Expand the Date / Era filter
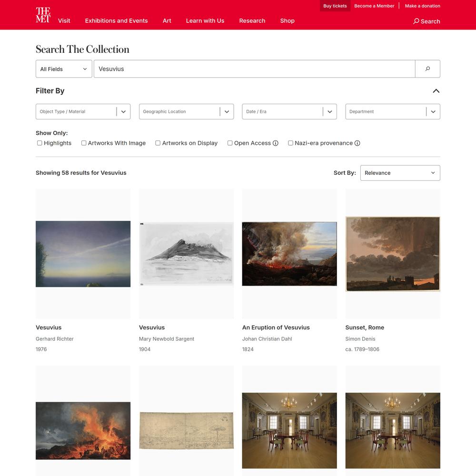Image resolution: width=476 pixels, height=476 pixels. tap(289, 112)
